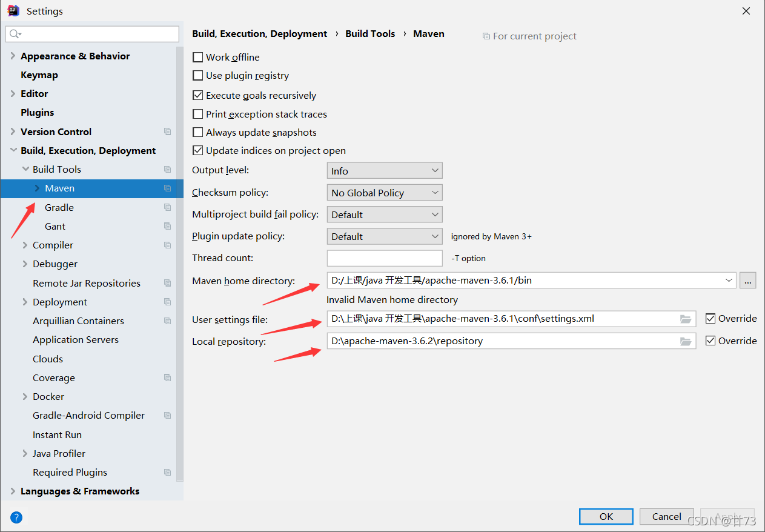
Task: Click the browse button for Maven home directory
Action: (748, 281)
